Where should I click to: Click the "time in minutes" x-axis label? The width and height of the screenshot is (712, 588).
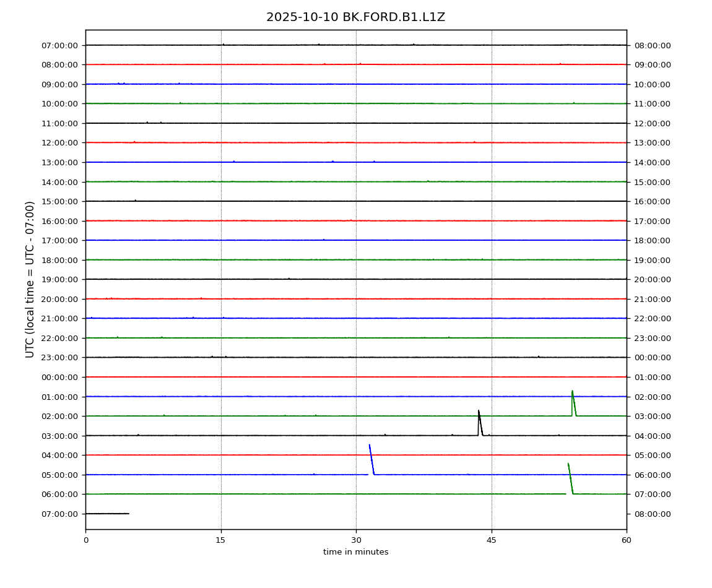tap(355, 552)
